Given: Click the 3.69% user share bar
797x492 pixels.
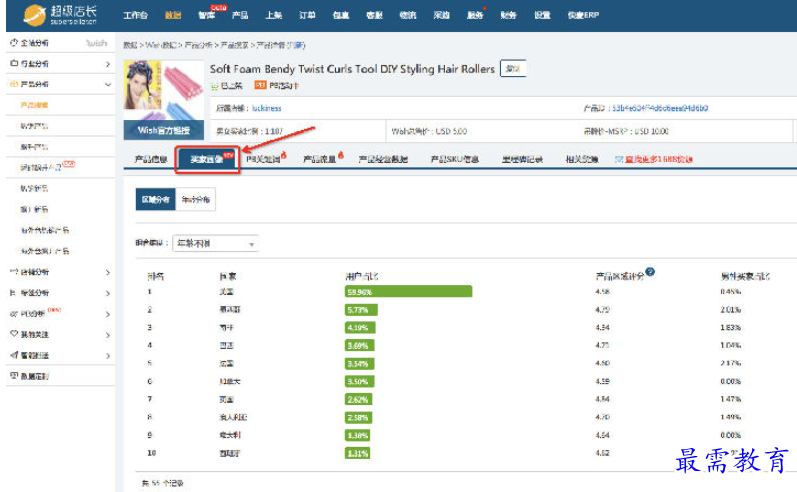Looking at the screenshot, I should (x=359, y=346).
